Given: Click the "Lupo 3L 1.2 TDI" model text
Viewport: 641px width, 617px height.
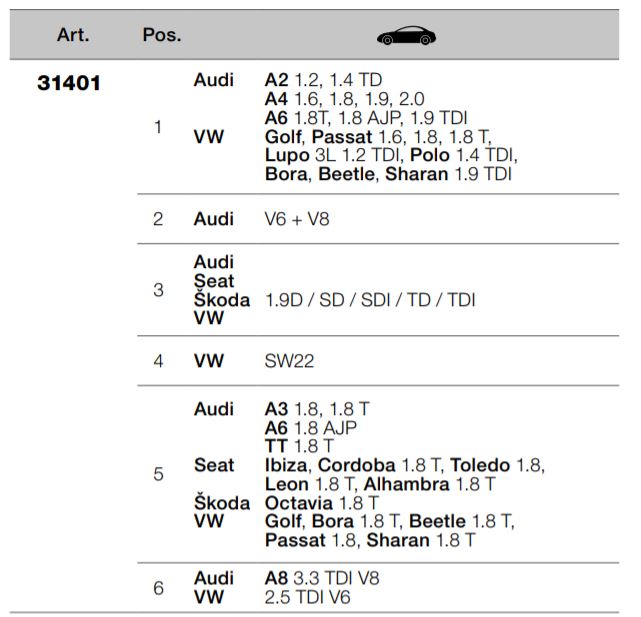Looking at the screenshot, I should coord(335,155).
